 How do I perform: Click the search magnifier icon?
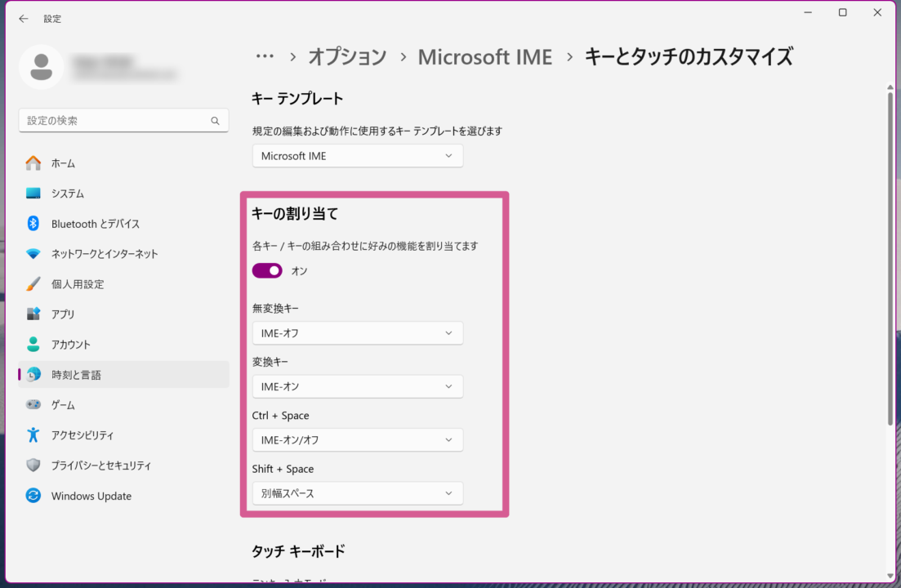click(x=215, y=121)
